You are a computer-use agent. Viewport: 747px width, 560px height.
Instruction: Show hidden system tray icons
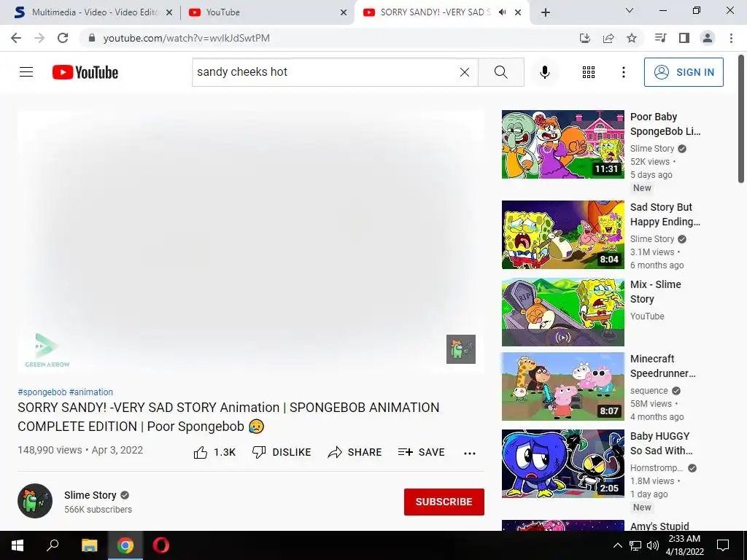tap(617, 545)
